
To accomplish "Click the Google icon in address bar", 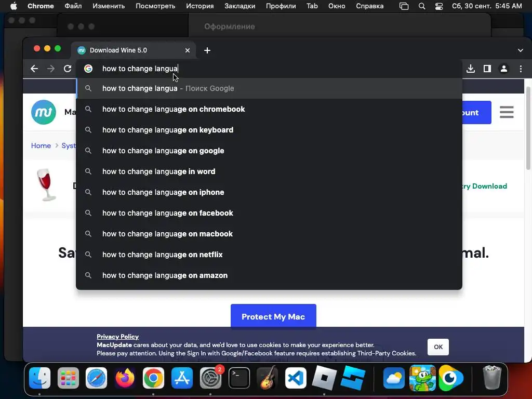I will [x=88, y=69].
